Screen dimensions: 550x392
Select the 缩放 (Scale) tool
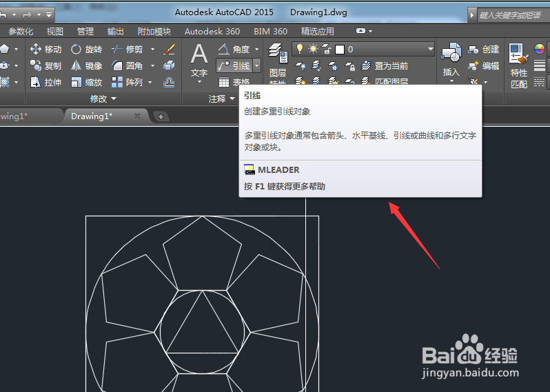point(86,83)
